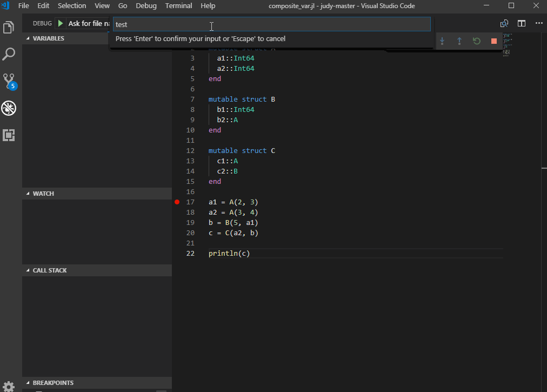Open the Manage gear menu

pyautogui.click(x=9, y=387)
